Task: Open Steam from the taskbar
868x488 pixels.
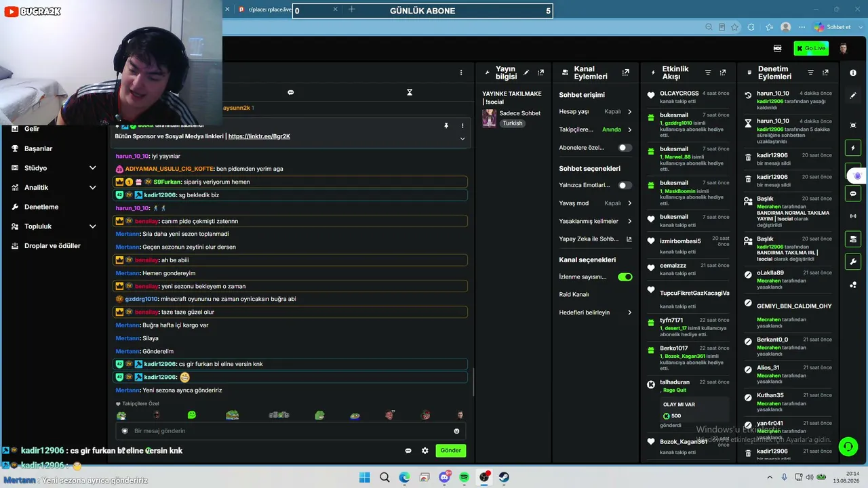Action: click(x=504, y=477)
